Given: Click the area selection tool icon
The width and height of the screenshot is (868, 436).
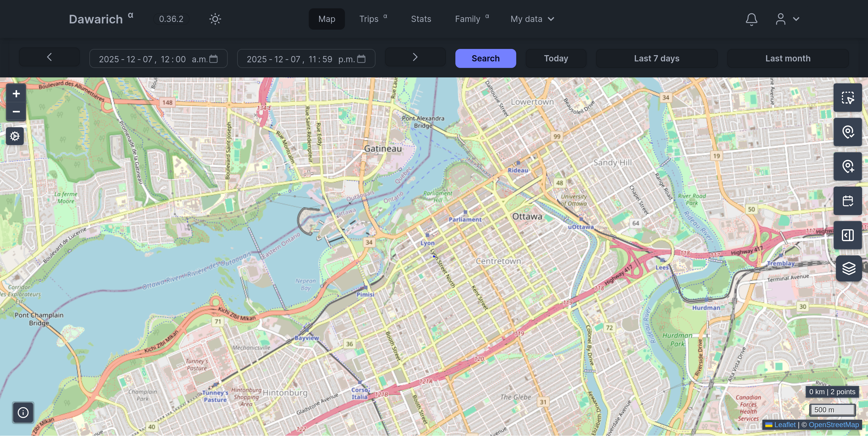Looking at the screenshot, I should pos(848,98).
